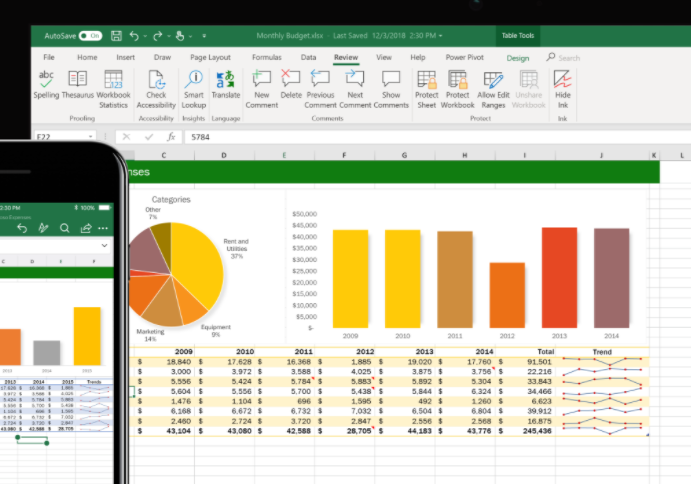
Task: Go to Previous Comment
Action: tap(320, 89)
